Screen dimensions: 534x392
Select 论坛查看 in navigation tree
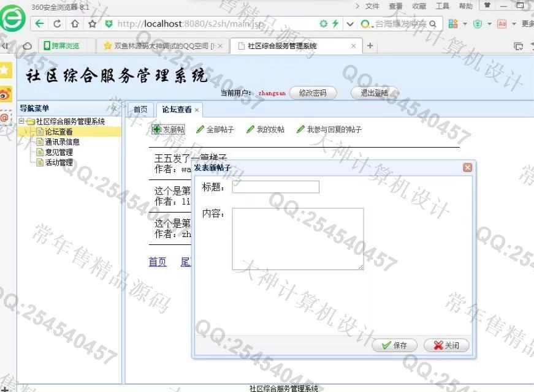(x=59, y=132)
